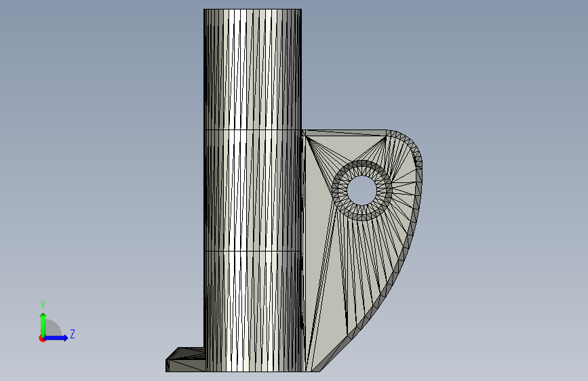
Task: Click the Z axis label
Action: coord(73,334)
